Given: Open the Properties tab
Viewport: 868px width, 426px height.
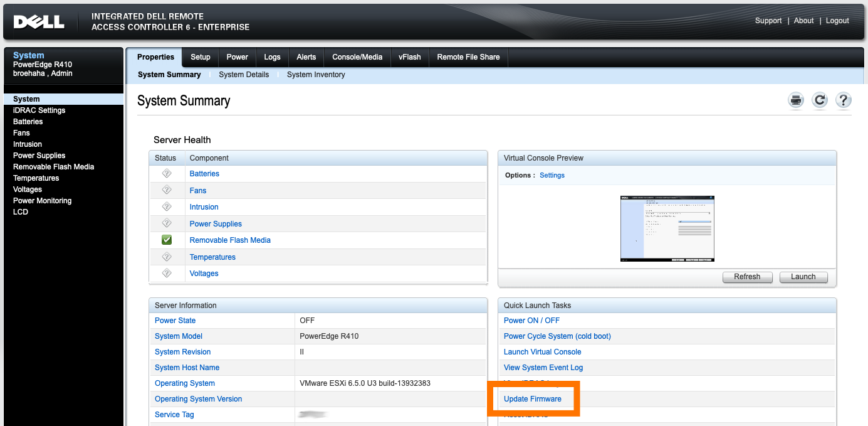Looking at the screenshot, I should pos(155,57).
